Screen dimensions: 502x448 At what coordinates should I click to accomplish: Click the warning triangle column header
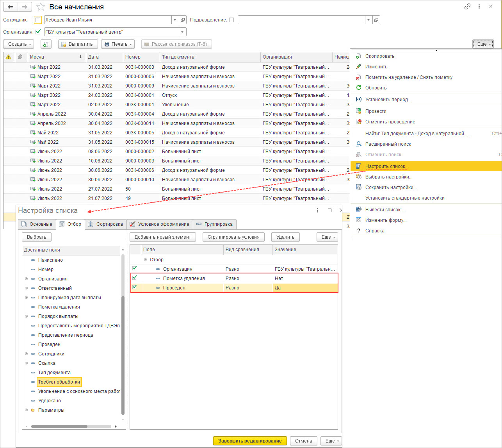[x=9, y=57]
